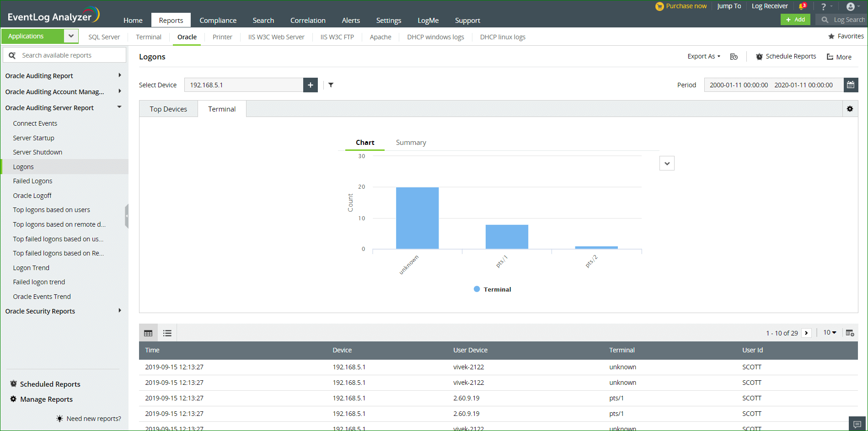Collapse the left sidebar handle
868x431 pixels.
[x=127, y=216]
